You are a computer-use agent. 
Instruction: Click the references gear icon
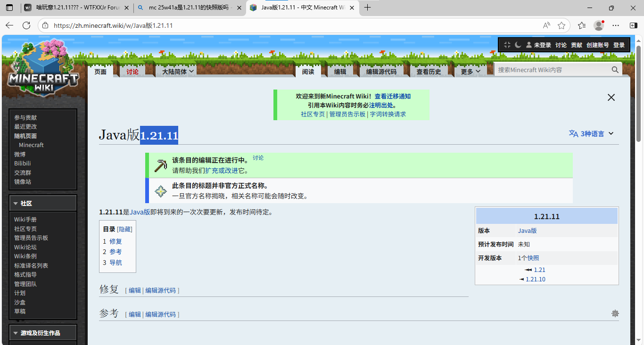click(x=615, y=313)
